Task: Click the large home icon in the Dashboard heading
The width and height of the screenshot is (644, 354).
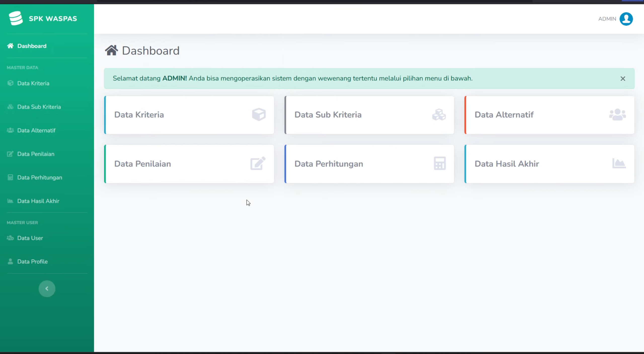Action: 111,50
